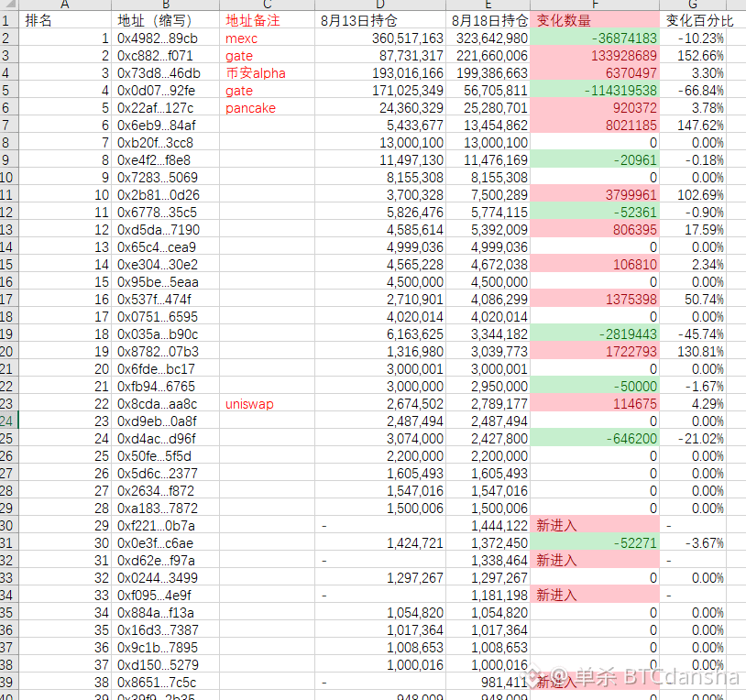Screen dimensions: 746x700
Task: Click header cell 8月13日持仓
Action: (x=380, y=20)
